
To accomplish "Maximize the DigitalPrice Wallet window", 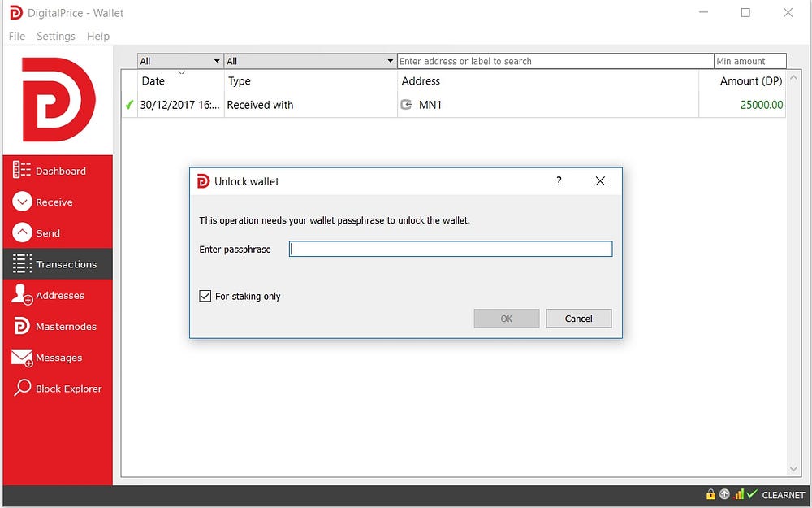I will 745,12.
